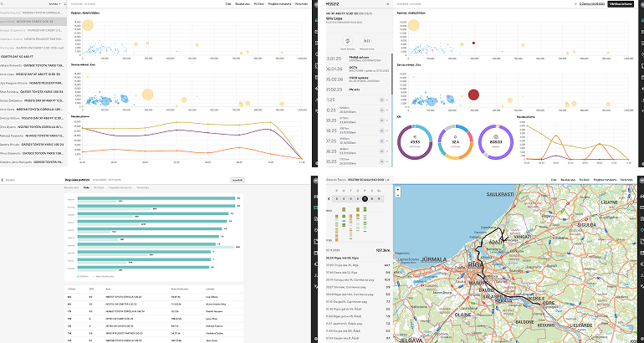Open the sort dropdown above the driver list

(x=55, y=4)
